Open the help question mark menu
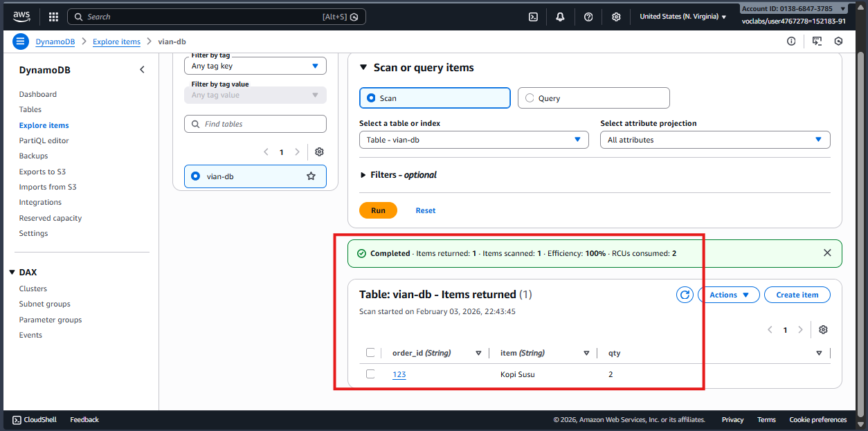This screenshot has width=868, height=431. tap(588, 17)
